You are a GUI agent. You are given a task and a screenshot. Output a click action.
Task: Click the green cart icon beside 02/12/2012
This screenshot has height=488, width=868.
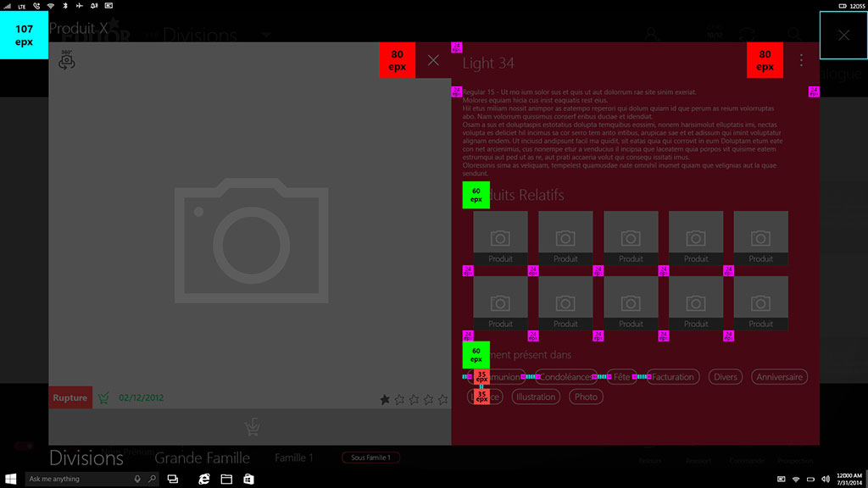click(104, 397)
